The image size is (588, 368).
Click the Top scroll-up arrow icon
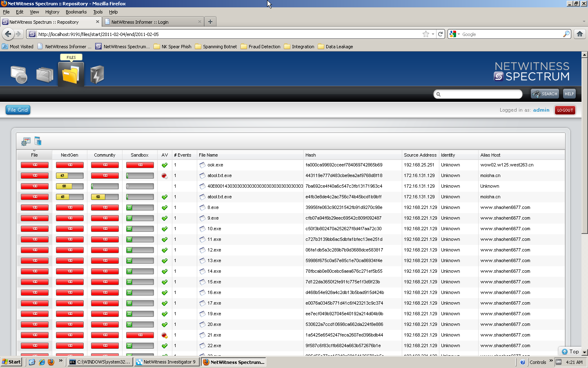565,352
